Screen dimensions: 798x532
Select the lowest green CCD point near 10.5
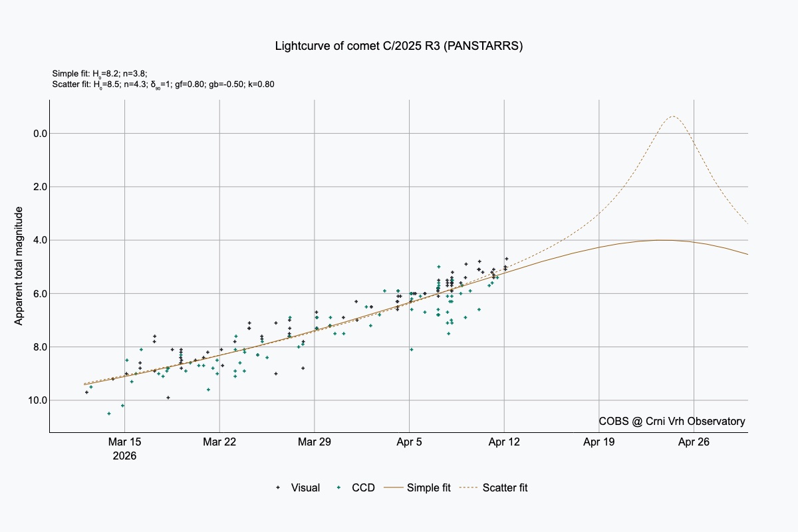(109, 414)
